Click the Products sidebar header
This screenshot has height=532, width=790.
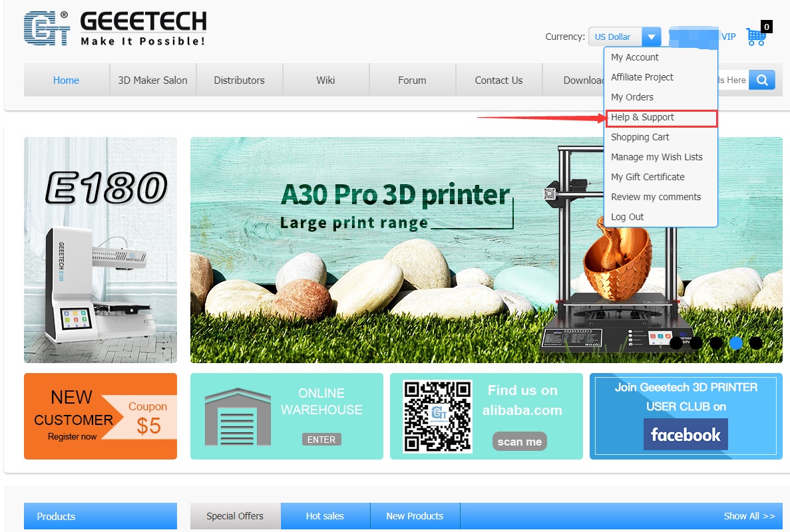point(100,516)
